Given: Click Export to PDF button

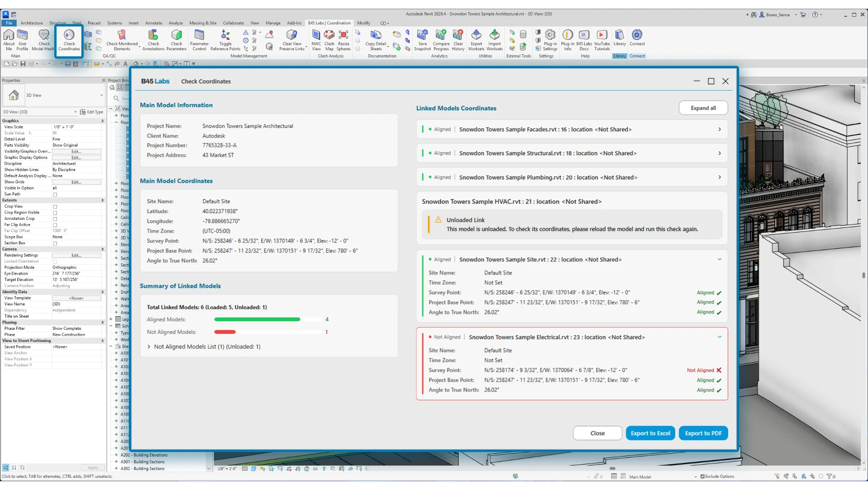Looking at the screenshot, I should [703, 433].
